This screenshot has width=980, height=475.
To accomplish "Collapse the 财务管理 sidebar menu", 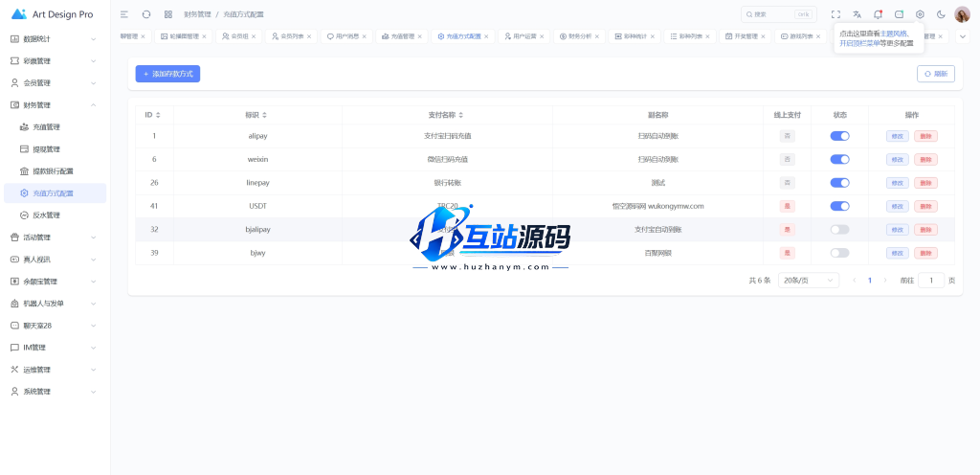I will click(x=55, y=105).
